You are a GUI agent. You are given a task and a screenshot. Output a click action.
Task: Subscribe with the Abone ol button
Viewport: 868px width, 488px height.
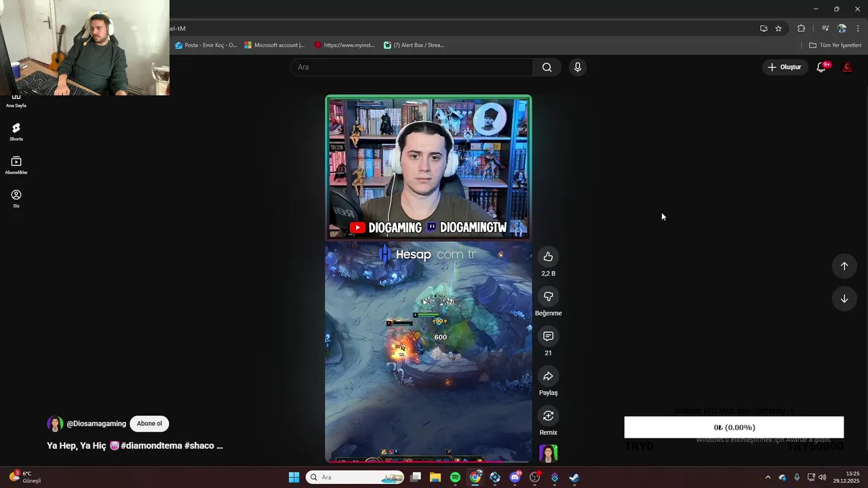[x=149, y=424]
